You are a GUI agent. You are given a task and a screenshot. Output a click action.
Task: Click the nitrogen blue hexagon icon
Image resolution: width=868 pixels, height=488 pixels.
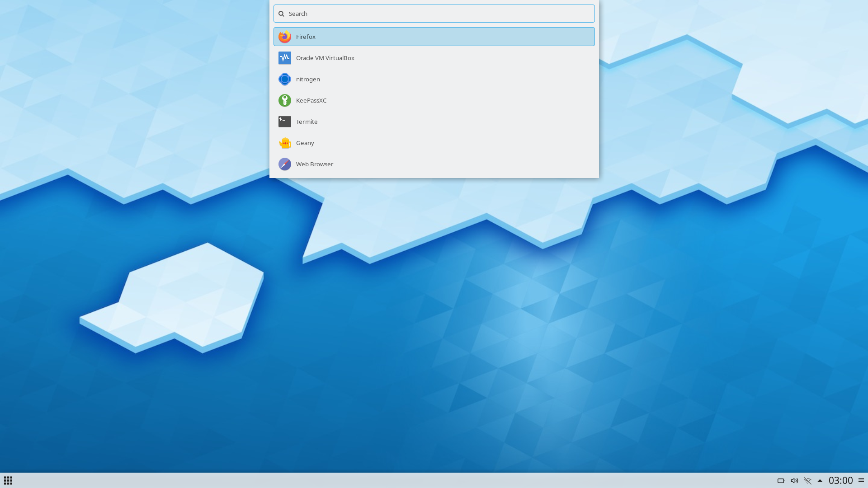coord(284,79)
